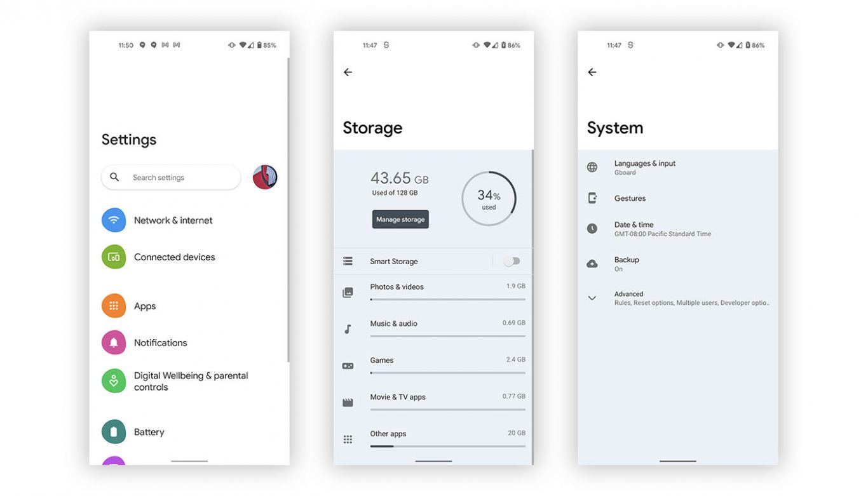The image size is (868, 496).
Task: Open the Photos & videos storage entry
Action: pyautogui.click(x=433, y=292)
